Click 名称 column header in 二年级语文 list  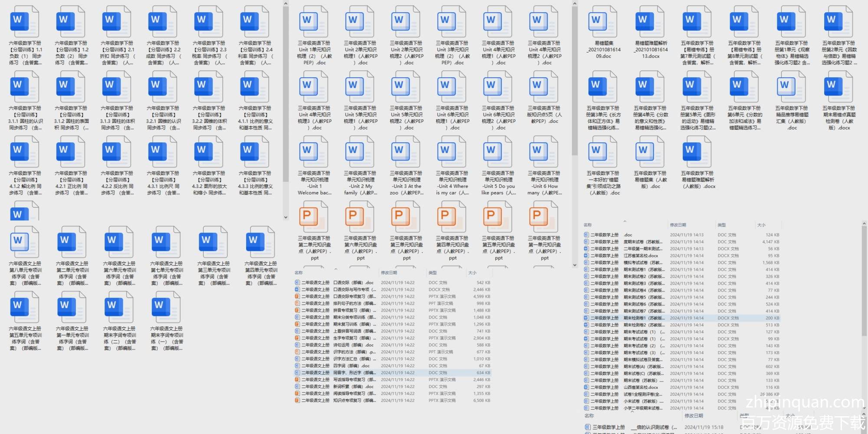coord(299,273)
